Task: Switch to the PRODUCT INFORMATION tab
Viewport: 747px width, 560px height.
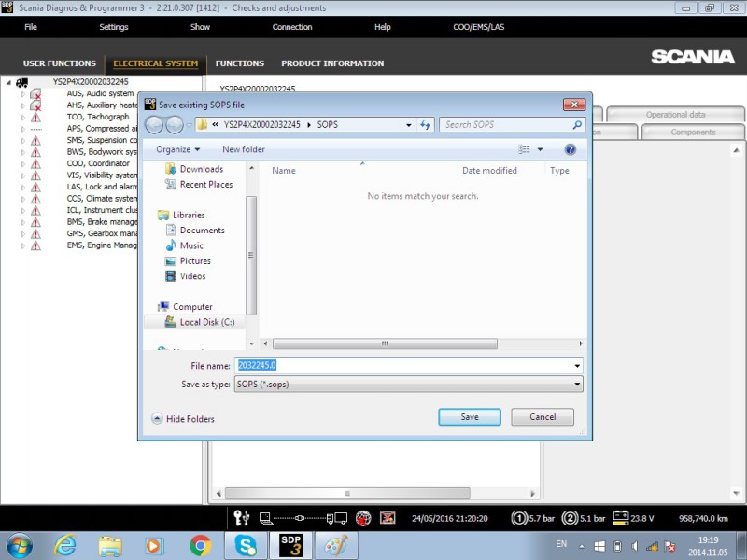Action: (332, 63)
